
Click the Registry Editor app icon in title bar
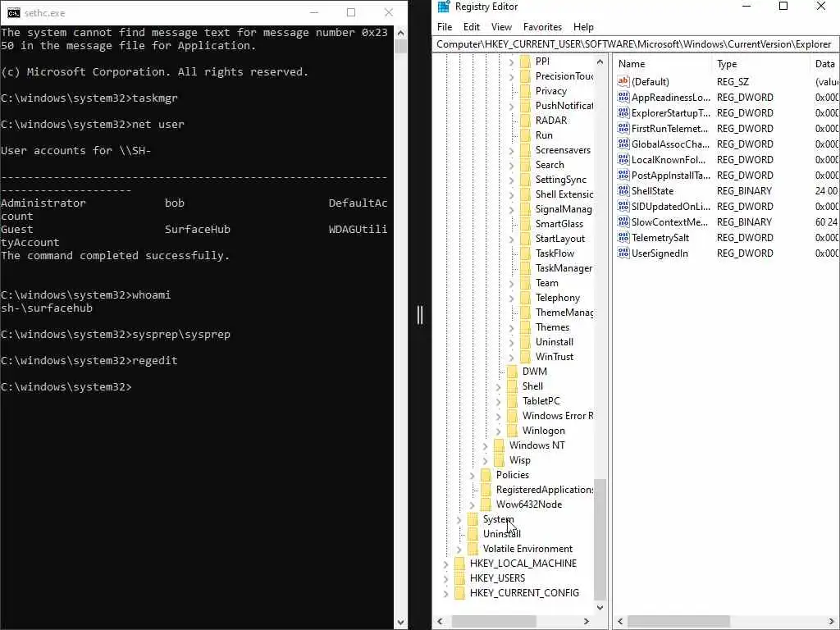(444, 7)
